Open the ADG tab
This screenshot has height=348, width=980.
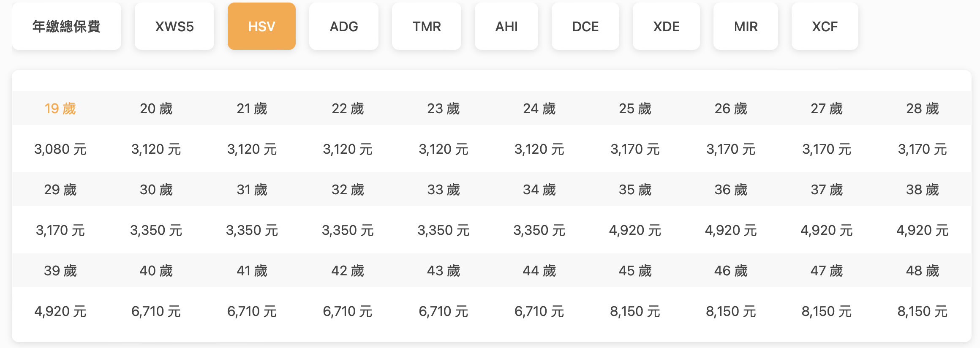343,27
